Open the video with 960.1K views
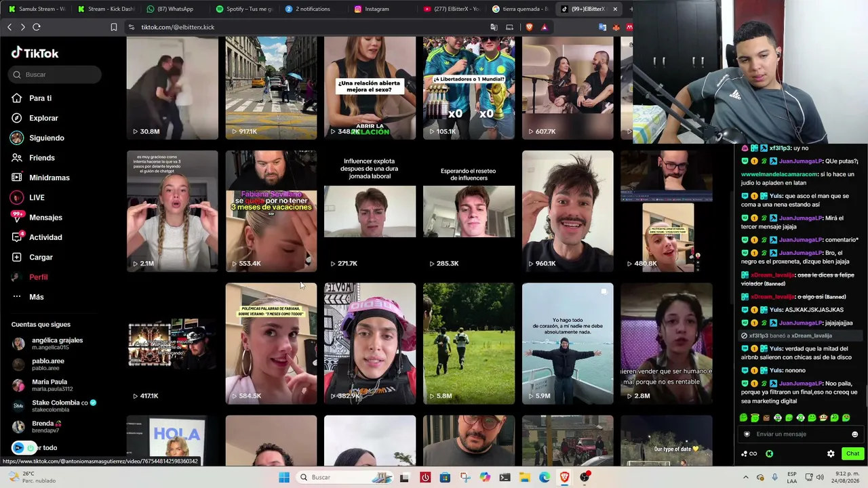Image resolution: width=868 pixels, height=488 pixels. [568, 211]
